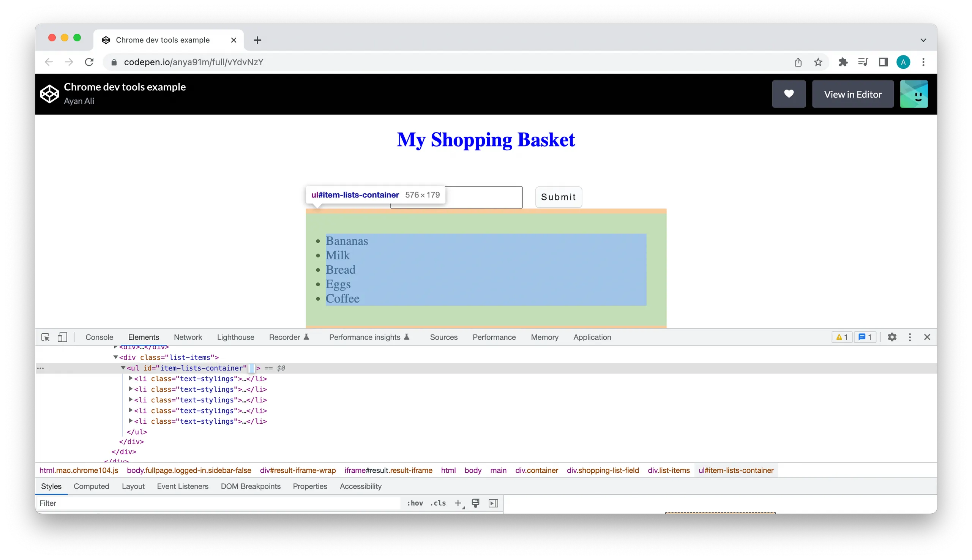The height and width of the screenshot is (560, 972).
Task: Switch to the Console tab
Action: coord(99,337)
